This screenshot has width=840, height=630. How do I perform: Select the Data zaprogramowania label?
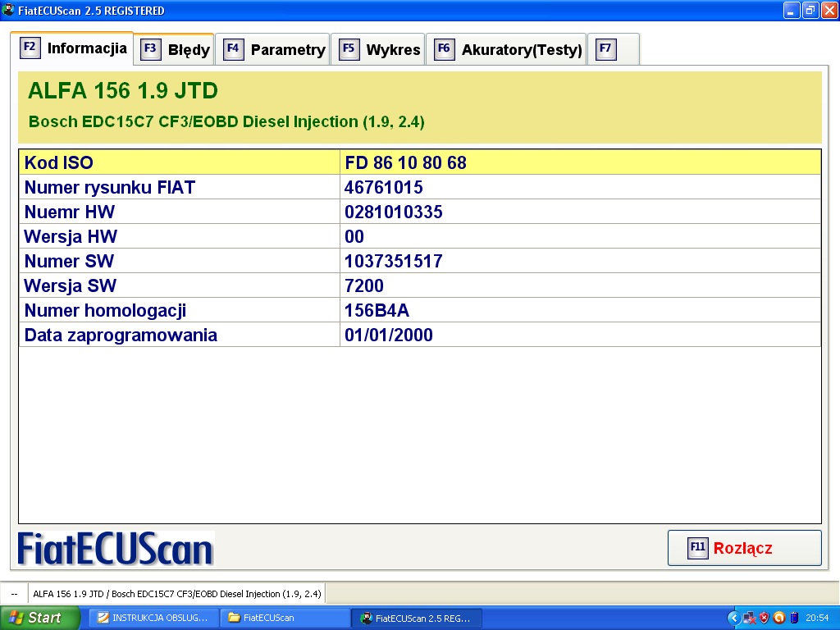point(121,335)
